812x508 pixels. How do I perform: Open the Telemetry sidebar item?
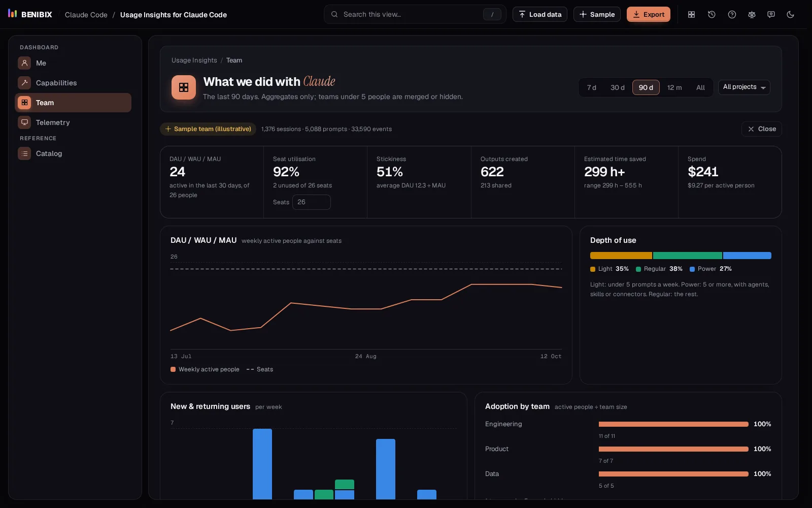pos(73,122)
